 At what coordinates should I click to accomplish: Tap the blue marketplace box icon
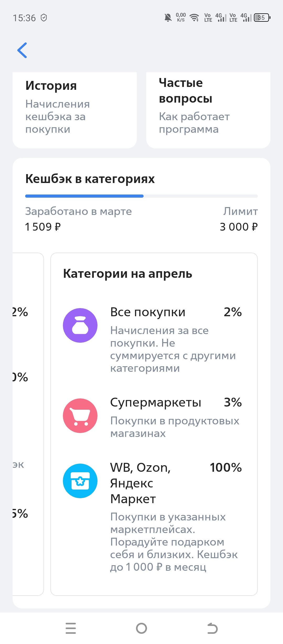80,481
